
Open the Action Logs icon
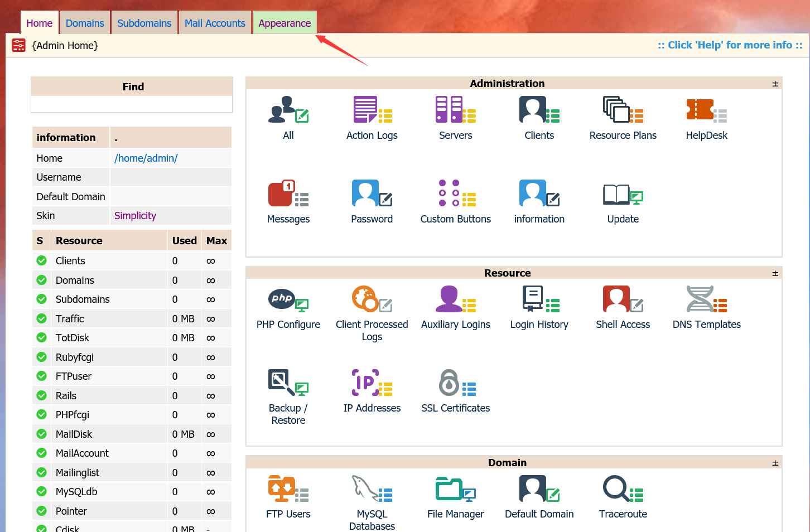click(372, 110)
